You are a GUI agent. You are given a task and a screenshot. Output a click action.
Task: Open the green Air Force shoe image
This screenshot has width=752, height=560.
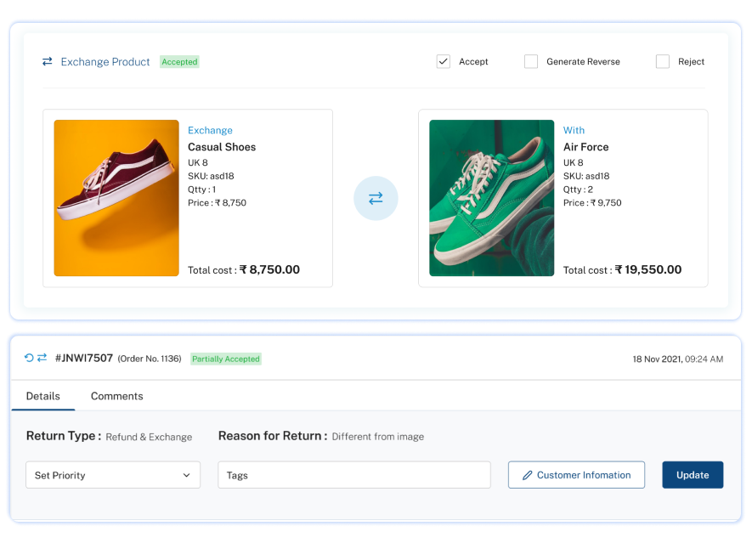pyautogui.click(x=491, y=198)
